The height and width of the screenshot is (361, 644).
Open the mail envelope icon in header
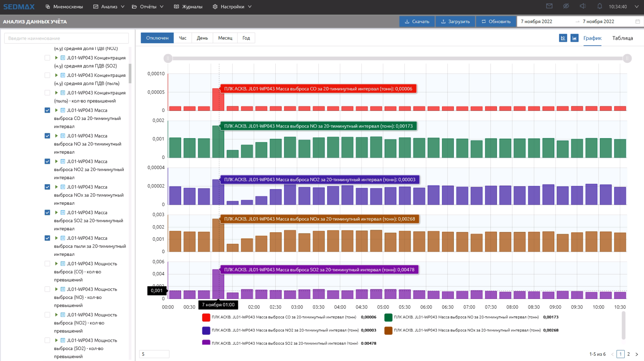click(549, 6)
